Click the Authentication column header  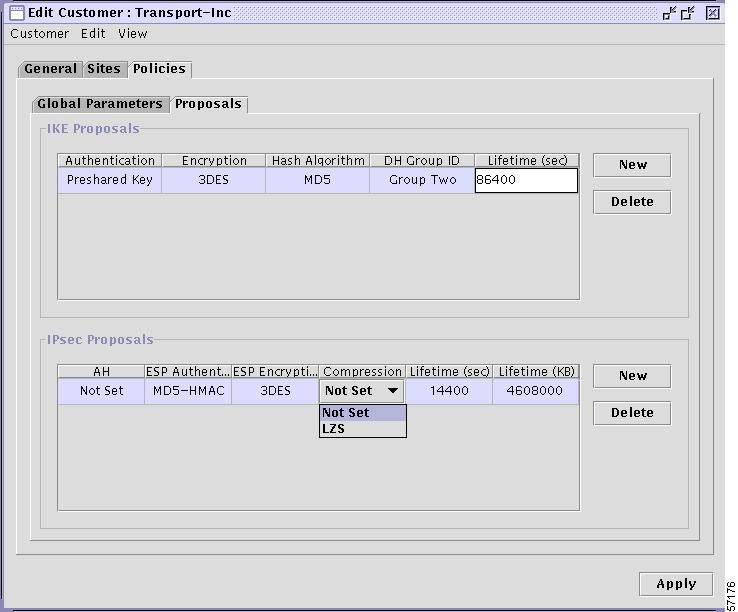pos(110,161)
